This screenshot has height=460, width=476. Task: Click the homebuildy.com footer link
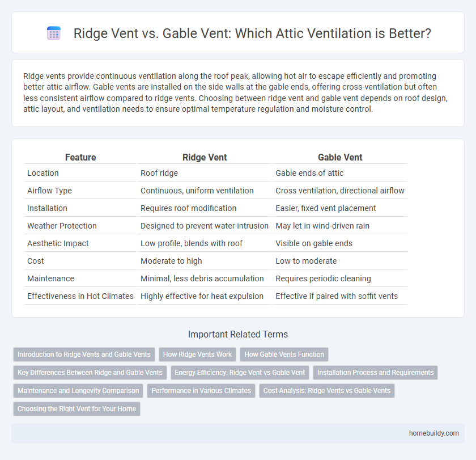[x=432, y=433]
